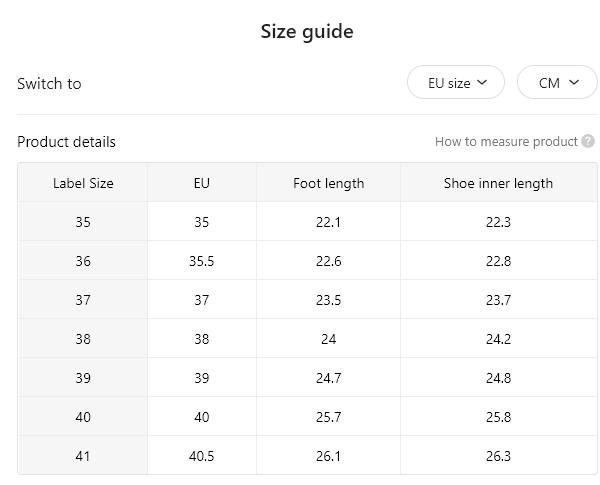The image size is (600, 485).
Task: Click the Shoe inner length header
Action: tap(498, 183)
